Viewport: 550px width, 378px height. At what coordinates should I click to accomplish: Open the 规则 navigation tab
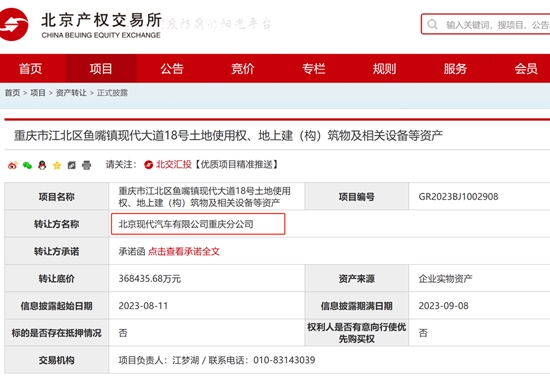point(384,68)
